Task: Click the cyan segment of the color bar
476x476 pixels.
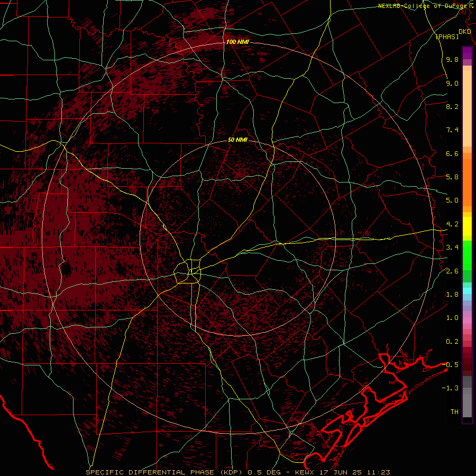Action: click(x=467, y=290)
